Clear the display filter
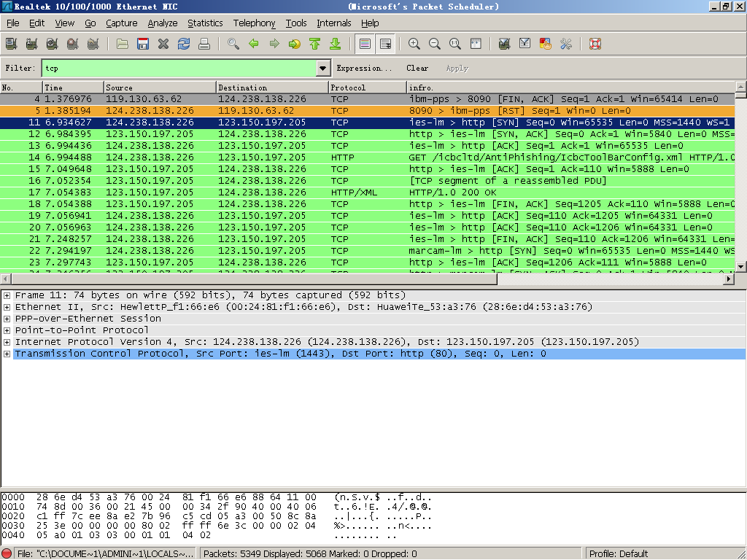747x560 pixels. click(417, 68)
